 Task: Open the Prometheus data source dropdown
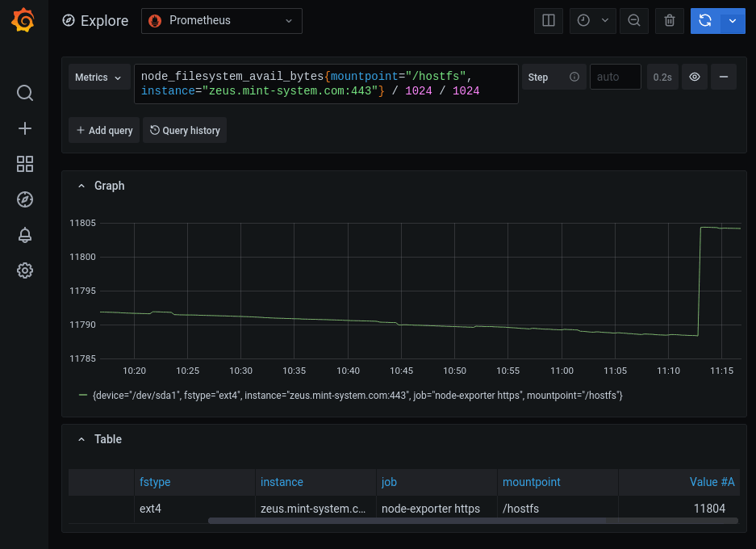point(222,21)
